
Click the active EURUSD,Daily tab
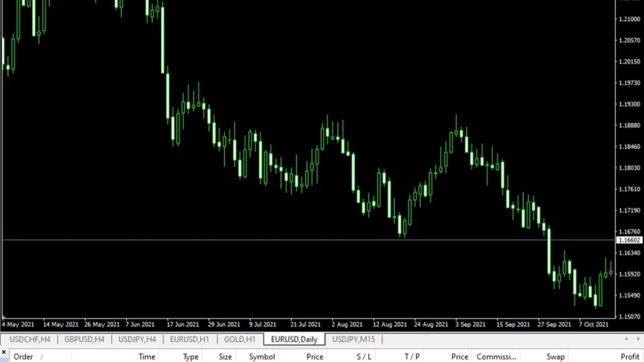point(294,339)
